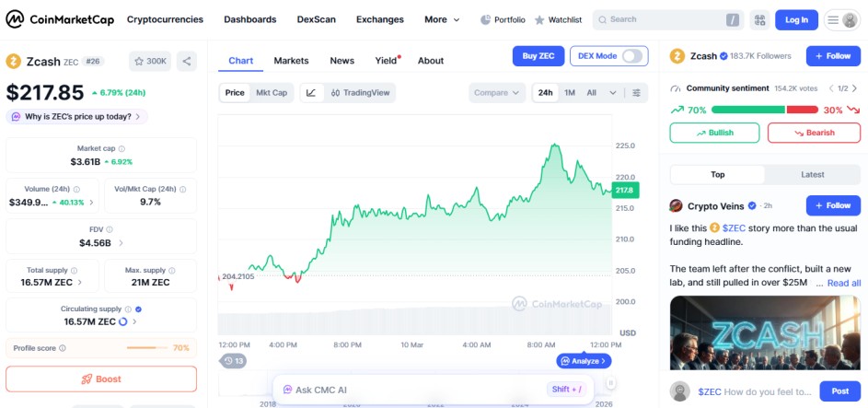Add Zcash to watchlist via 300K star
This screenshot has width=868, height=408.
[150, 61]
